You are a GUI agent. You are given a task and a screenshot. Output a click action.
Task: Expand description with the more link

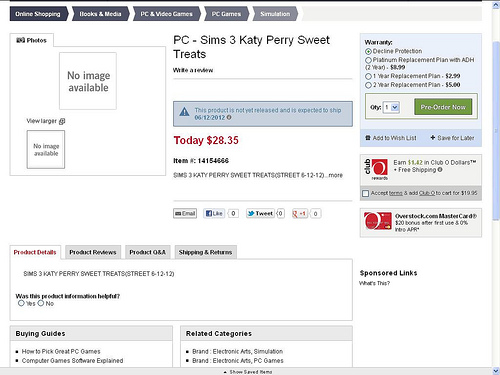pos(336,175)
